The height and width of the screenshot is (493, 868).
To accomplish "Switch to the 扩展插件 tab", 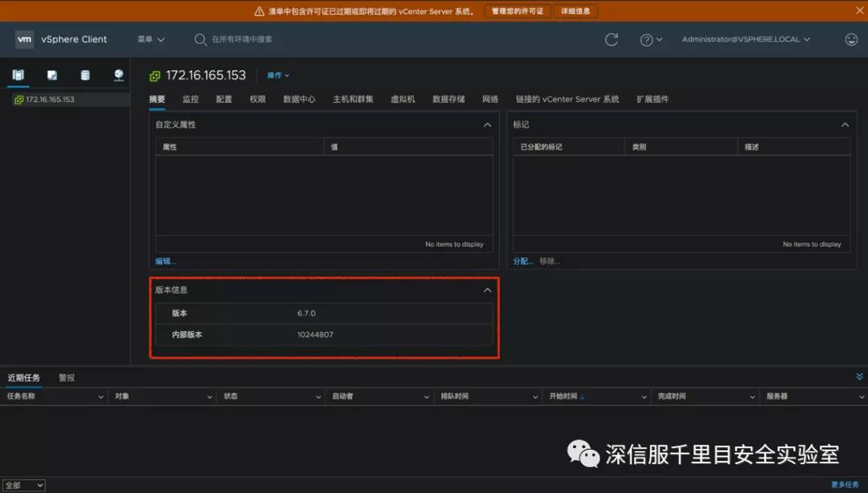I will tap(652, 99).
